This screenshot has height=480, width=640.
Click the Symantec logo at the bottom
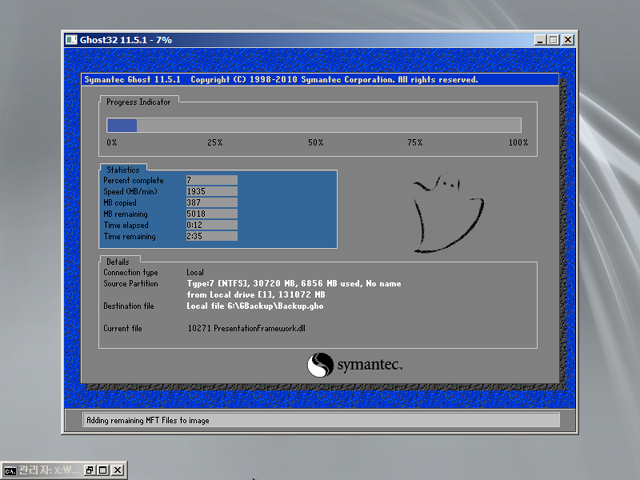[x=355, y=365]
